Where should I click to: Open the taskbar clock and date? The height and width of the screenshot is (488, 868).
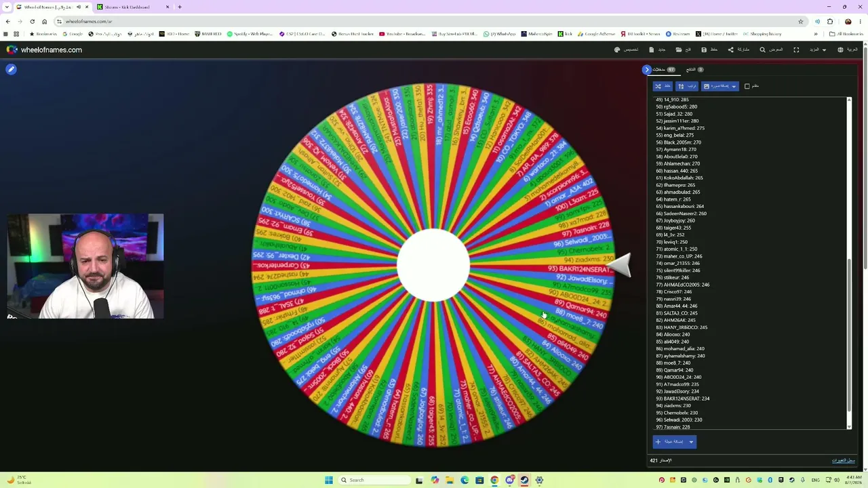[852, 480]
